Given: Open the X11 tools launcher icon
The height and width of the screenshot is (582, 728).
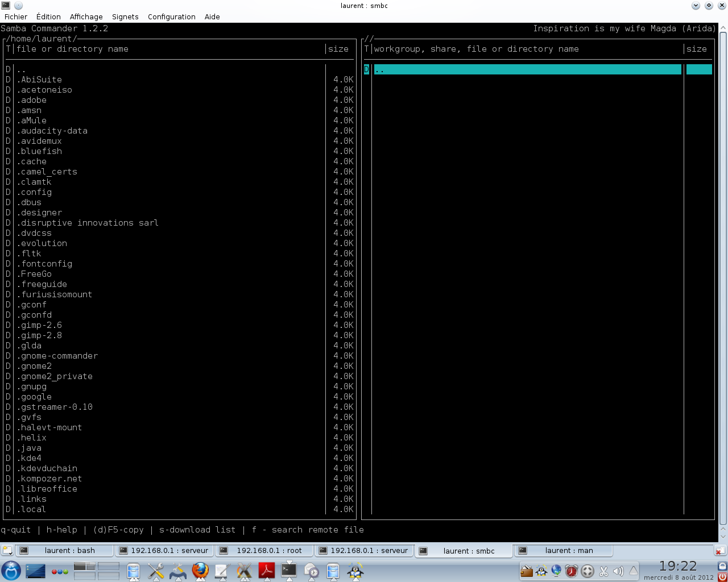Looking at the screenshot, I should (243, 571).
